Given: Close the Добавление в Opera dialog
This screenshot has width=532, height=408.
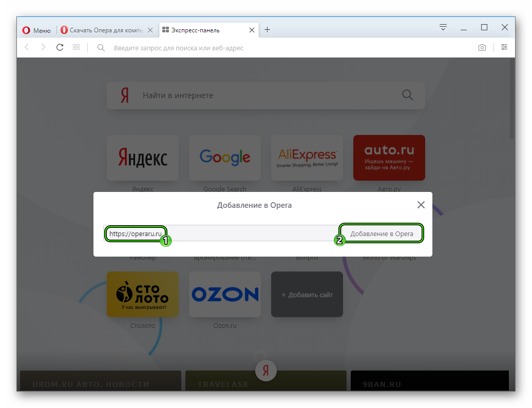Looking at the screenshot, I should point(421,205).
